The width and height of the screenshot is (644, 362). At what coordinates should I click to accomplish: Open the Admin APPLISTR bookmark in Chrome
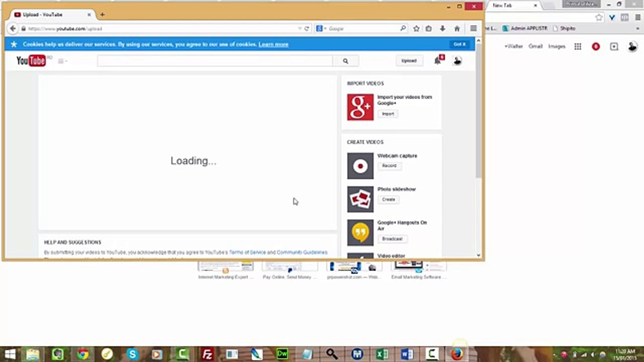click(x=525, y=29)
